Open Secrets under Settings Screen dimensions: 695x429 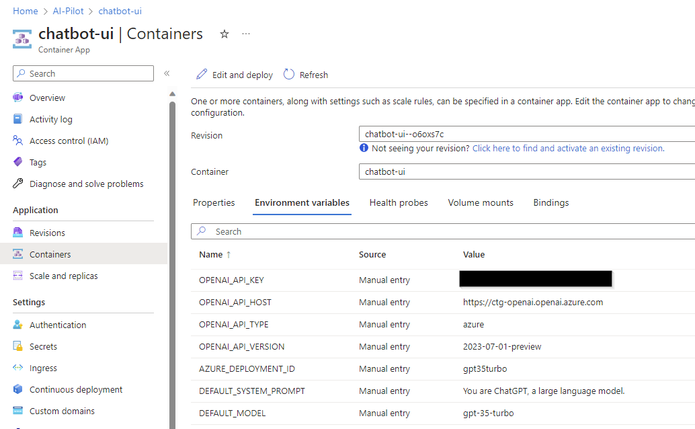pos(43,346)
